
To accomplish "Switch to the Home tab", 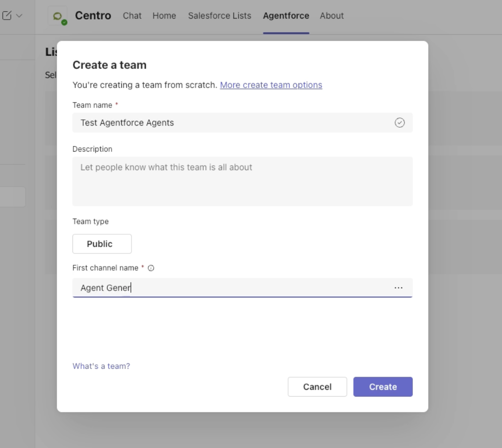I will (164, 16).
